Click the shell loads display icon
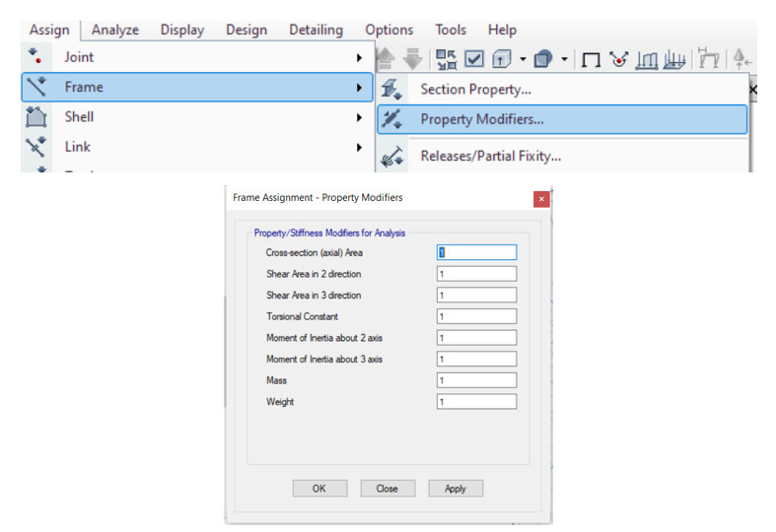Image resolution: width=776 pixels, height=532 pixels. coord(674,60)
